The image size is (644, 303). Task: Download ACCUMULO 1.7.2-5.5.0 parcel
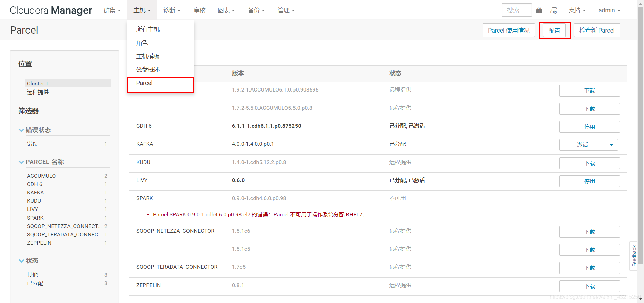pos(589,109)
